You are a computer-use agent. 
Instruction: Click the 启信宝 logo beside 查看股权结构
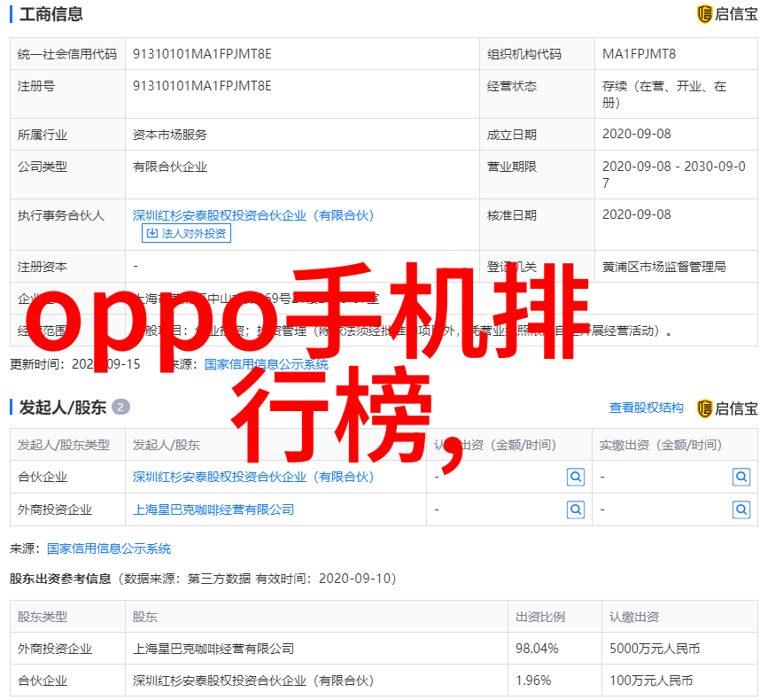pyautogui.click(x=727, y=408)
